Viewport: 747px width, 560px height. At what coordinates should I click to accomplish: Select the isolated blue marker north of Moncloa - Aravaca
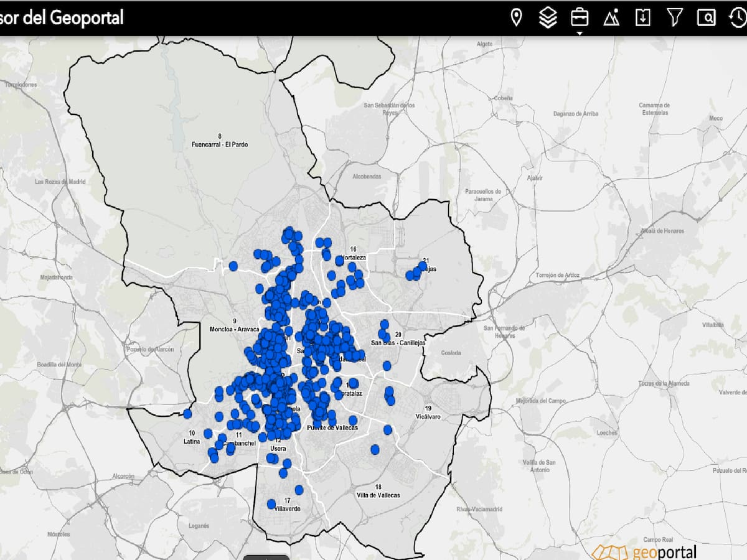(x=233, y=266)
